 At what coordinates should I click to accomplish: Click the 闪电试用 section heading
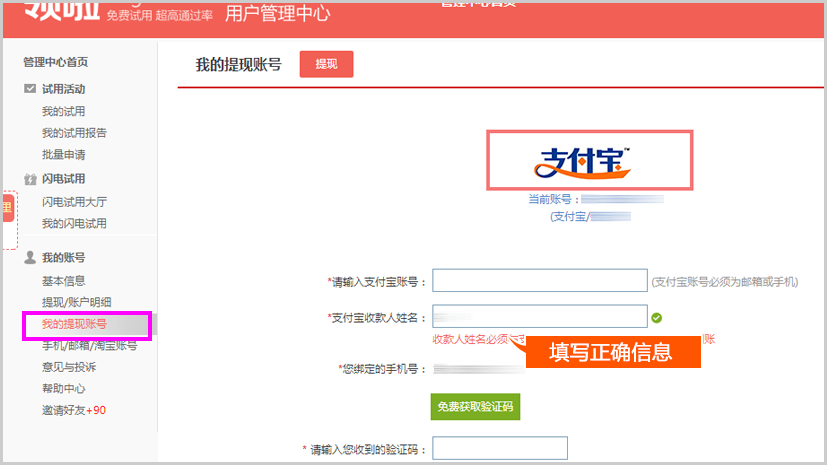[63, 179]
